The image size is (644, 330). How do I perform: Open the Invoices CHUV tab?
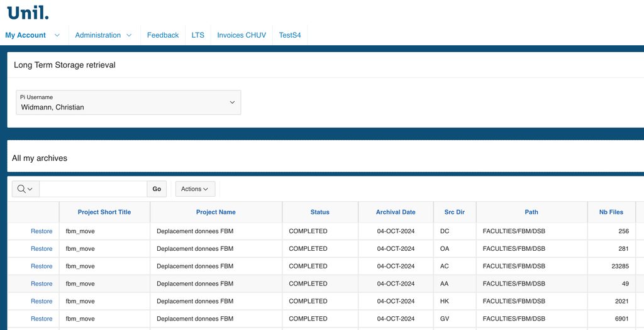(x=241, y=35)
